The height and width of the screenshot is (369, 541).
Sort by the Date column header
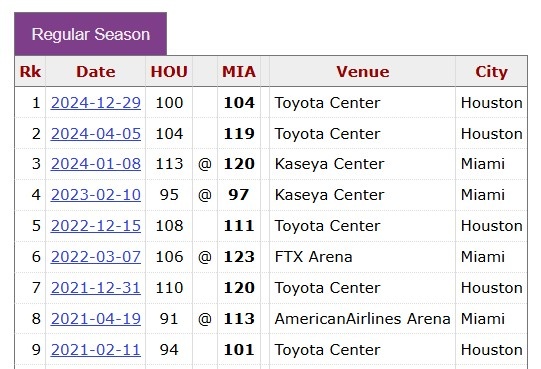click(x=96, y=71)
